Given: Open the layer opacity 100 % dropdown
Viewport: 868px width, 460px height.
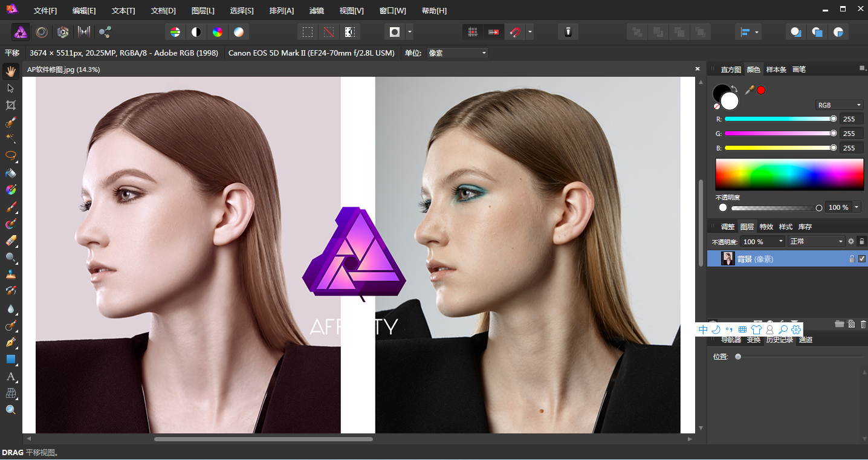Looking at the screenshot, I should click(762, 241).
